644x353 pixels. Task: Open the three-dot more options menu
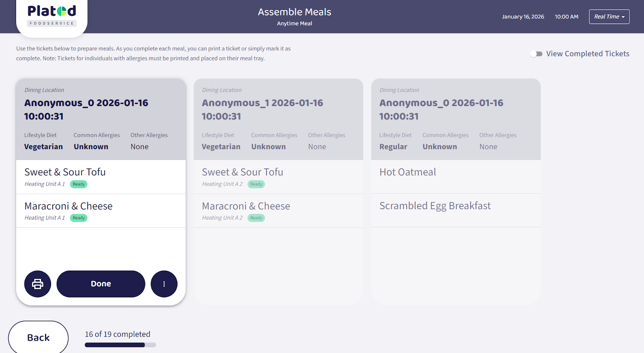click(164, 284)
